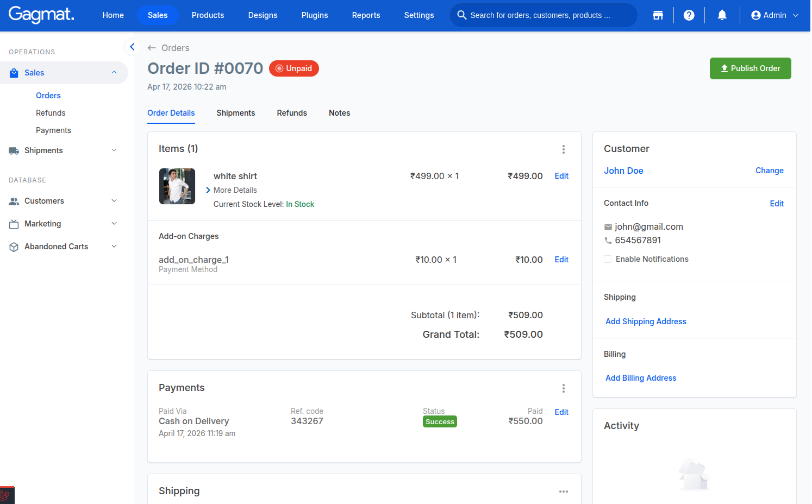The image size is (812, 504).
Task: Click Add Shipping Address
Action: click(x=646, y=322)
